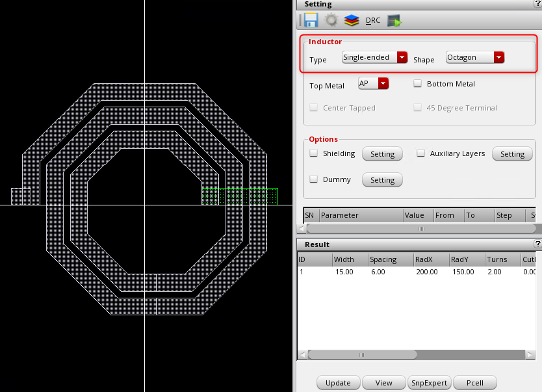Open the inductor Type dropdown
The height and width of the screenshot is (392, 542).
pos(374,57)
